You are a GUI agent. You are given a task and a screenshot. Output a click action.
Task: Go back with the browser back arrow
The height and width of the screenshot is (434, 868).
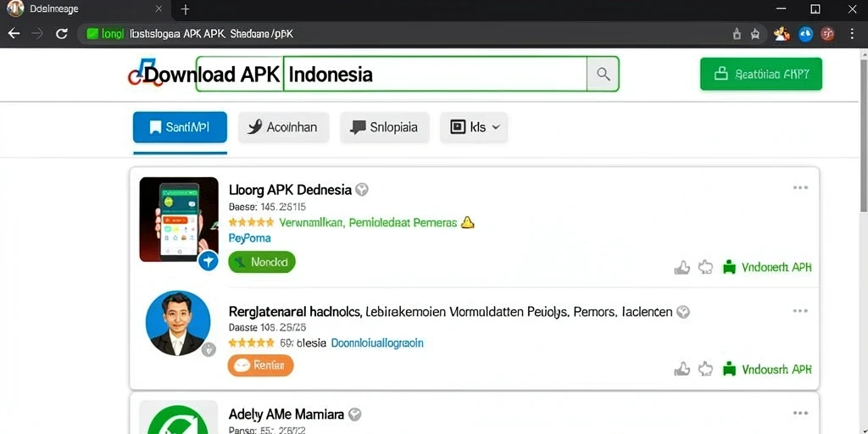click(x=14, y=34)
